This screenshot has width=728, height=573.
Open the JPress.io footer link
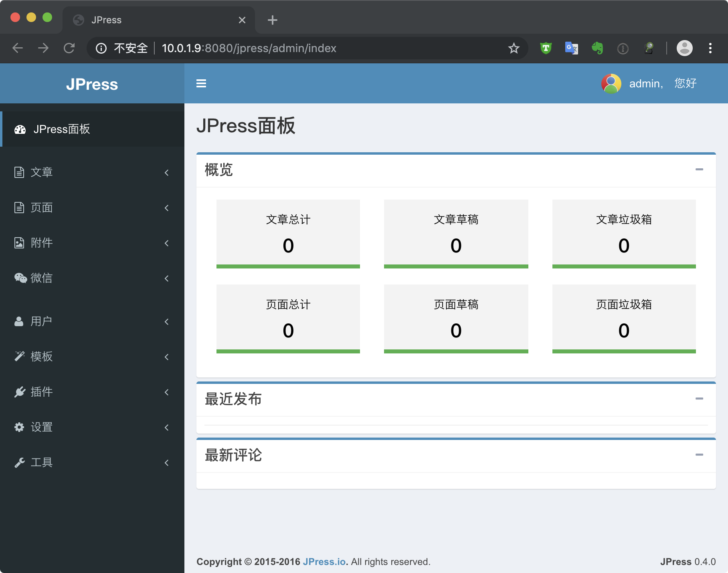coord(324,562)
